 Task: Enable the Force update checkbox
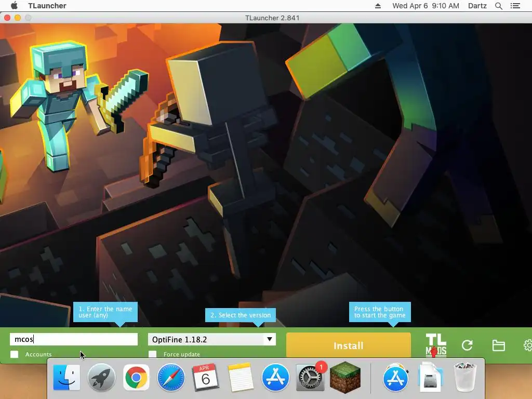pos(153,354)
